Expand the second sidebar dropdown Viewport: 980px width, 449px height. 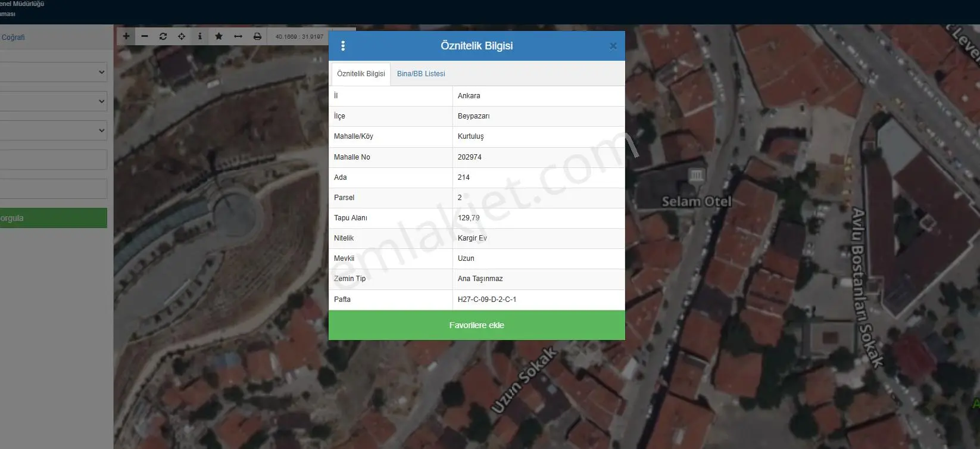(x=54, y=101)
